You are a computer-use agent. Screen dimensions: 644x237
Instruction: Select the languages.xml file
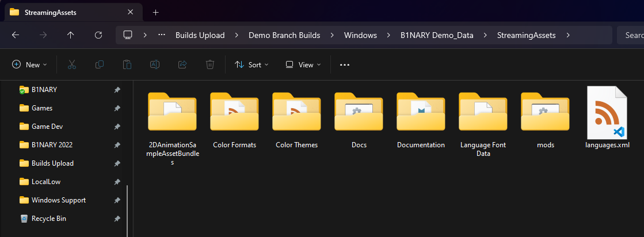tap(607, 118)
